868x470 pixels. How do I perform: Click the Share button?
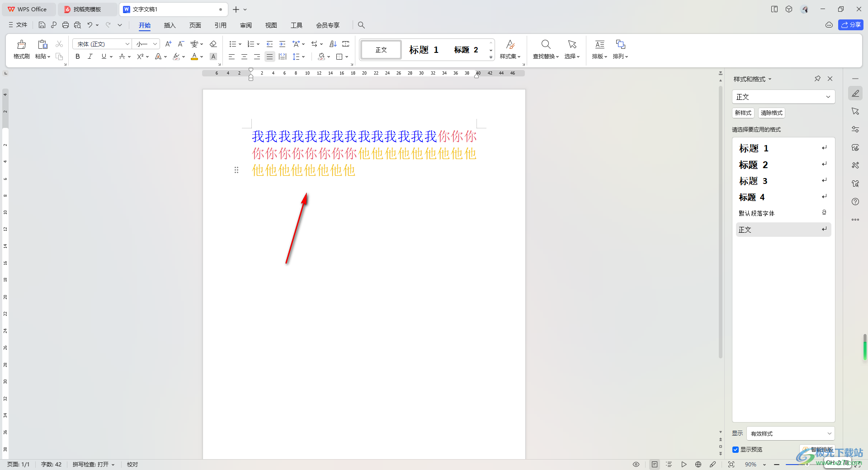(x=850, y=25)
